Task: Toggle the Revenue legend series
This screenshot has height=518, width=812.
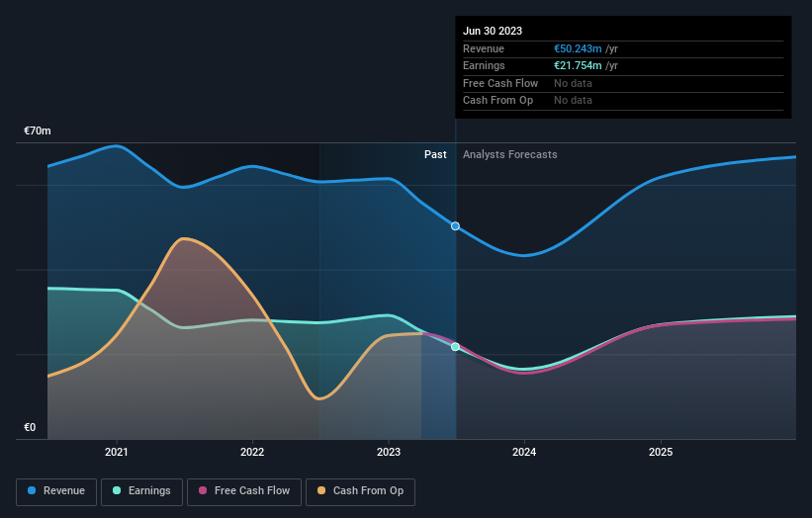Action: 56,491
